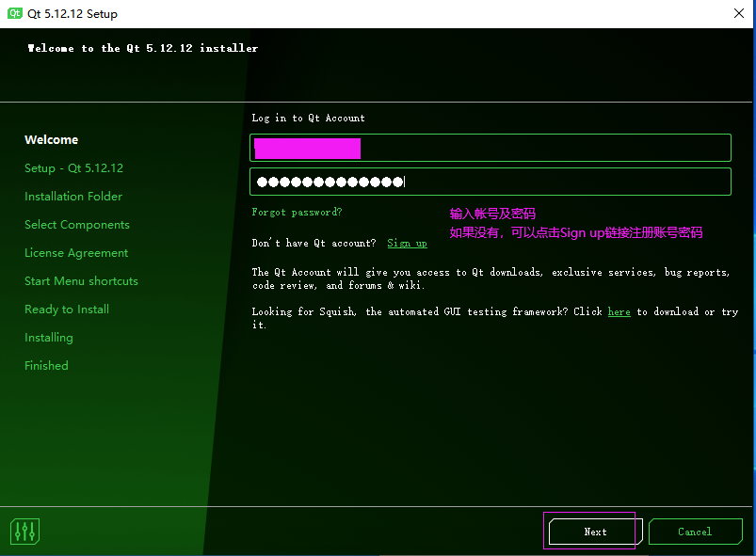Select the License Agreement step
756x556 pixels.
pos(76,253)
